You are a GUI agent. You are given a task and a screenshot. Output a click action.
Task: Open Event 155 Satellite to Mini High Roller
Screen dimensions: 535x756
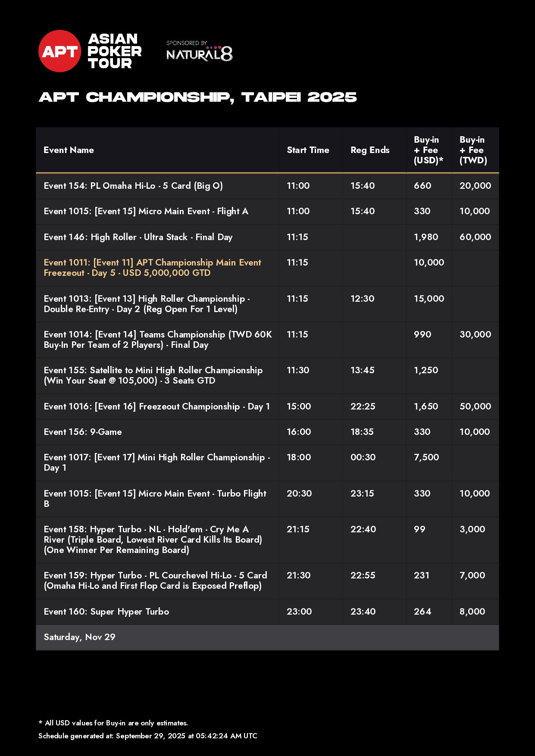point(153,375)
